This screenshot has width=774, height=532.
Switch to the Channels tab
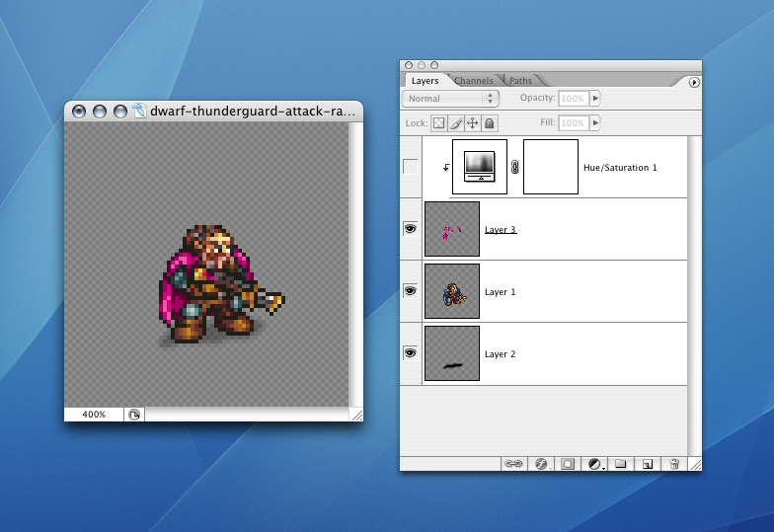[x=474, y=81]
